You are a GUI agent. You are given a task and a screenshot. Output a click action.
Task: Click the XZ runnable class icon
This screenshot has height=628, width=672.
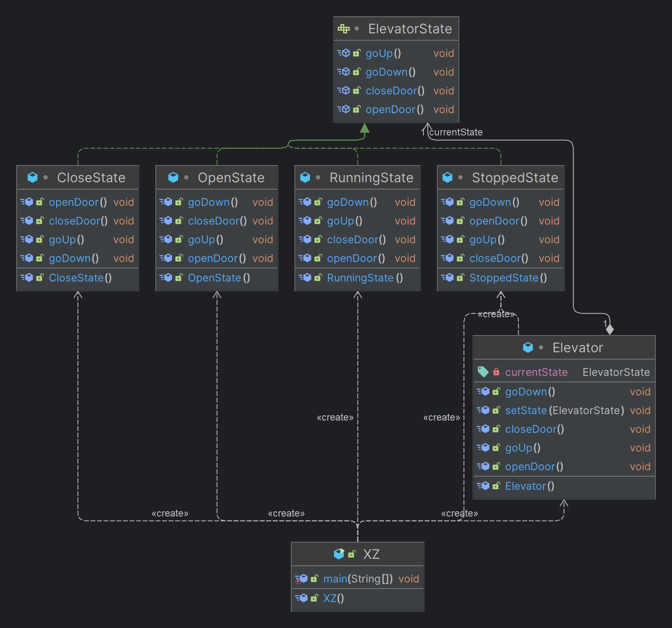[339, 554]
